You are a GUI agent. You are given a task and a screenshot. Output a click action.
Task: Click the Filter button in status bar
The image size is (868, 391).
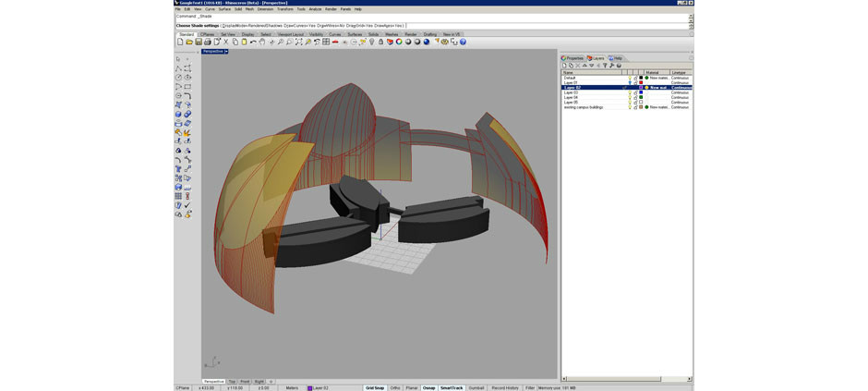click(530, 388)
